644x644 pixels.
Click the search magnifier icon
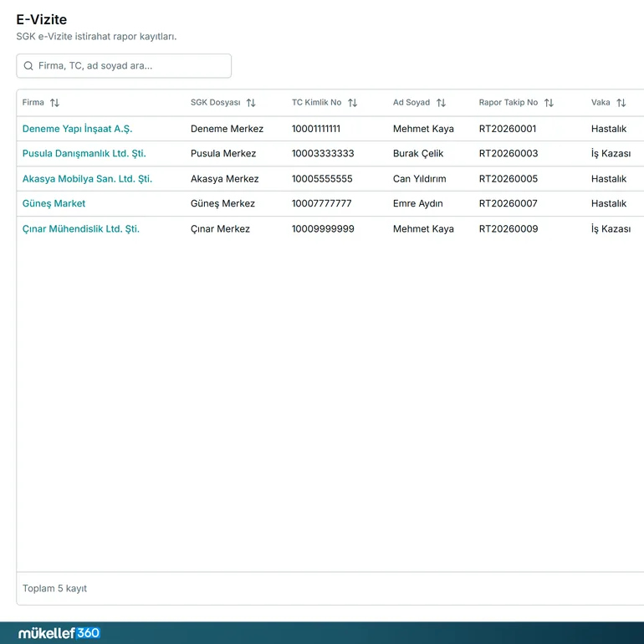pos(28,66)
